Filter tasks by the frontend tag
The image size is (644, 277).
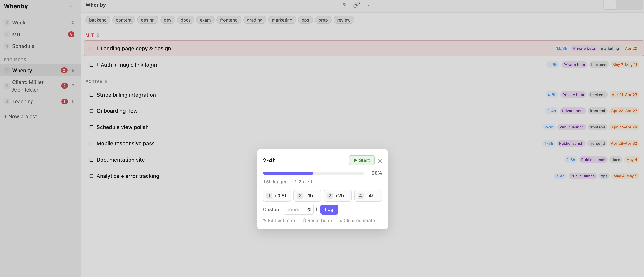click(228, 20)
